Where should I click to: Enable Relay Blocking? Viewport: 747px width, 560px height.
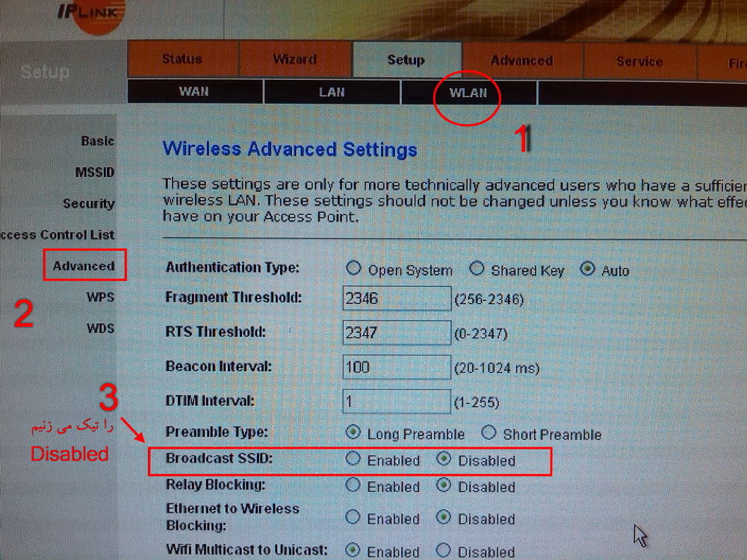click(353, 485)
